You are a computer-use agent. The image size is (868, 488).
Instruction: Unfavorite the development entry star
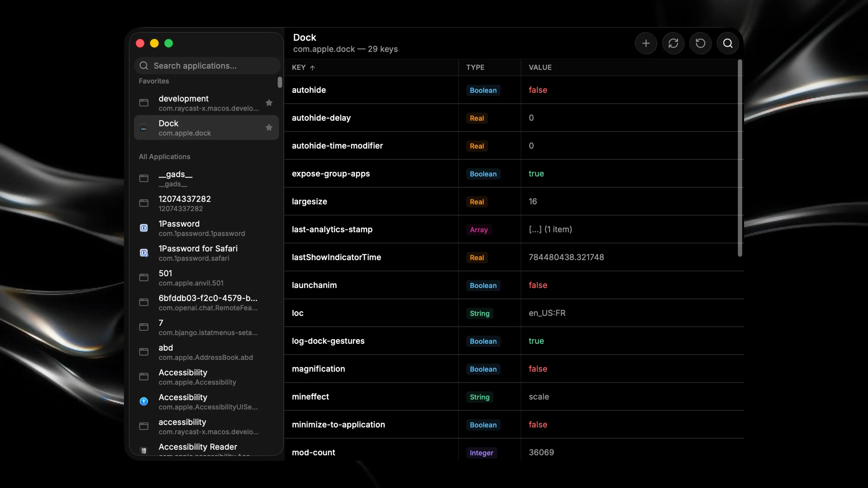click(269, 103)
